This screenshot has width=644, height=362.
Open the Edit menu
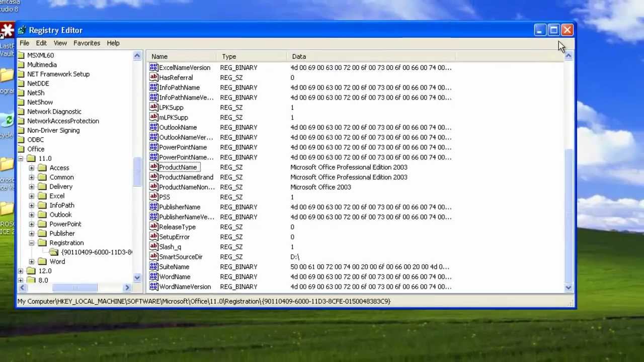coord(41,43)
